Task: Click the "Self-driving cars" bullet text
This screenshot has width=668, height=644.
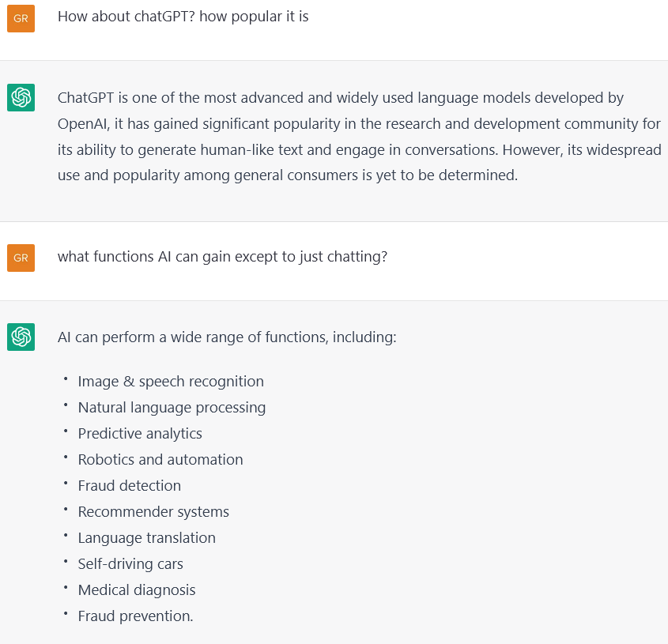Action: (130, 564)
